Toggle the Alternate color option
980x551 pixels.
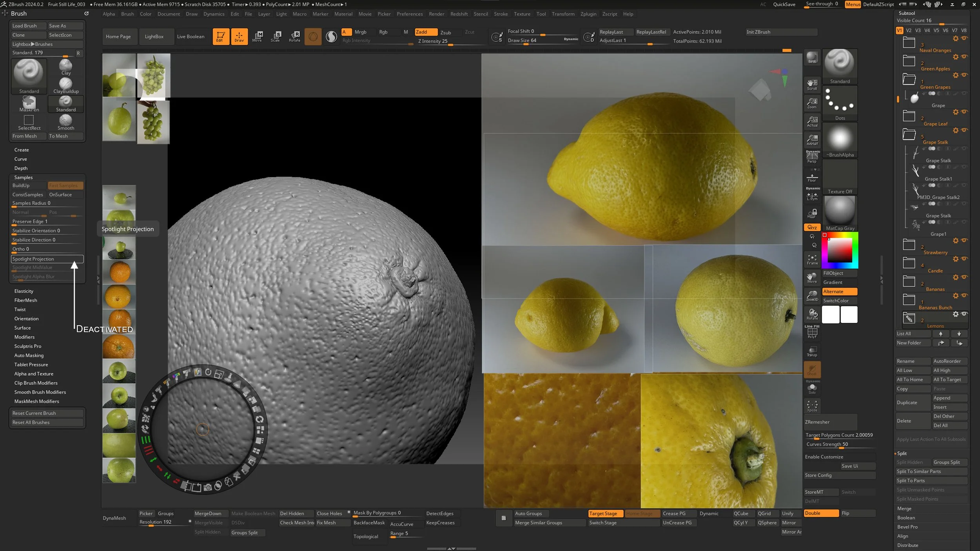click(839, 292)
